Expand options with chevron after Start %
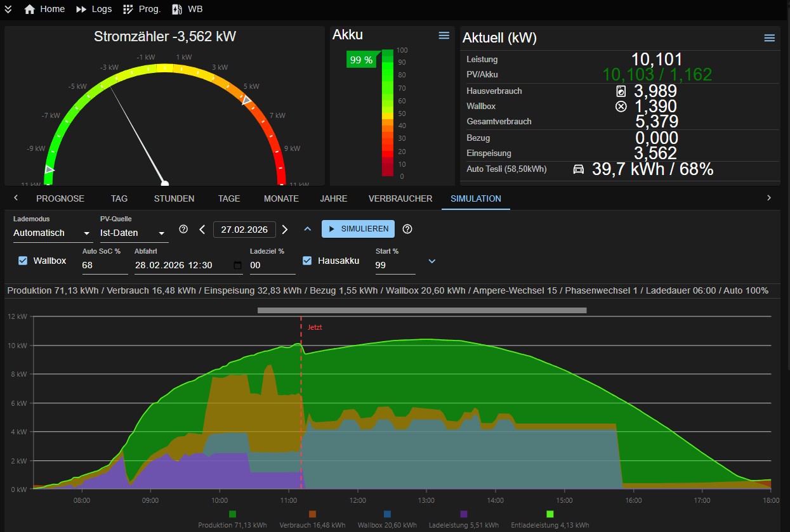The width and height of the screenshot is (790, 532). click(432, 261)
